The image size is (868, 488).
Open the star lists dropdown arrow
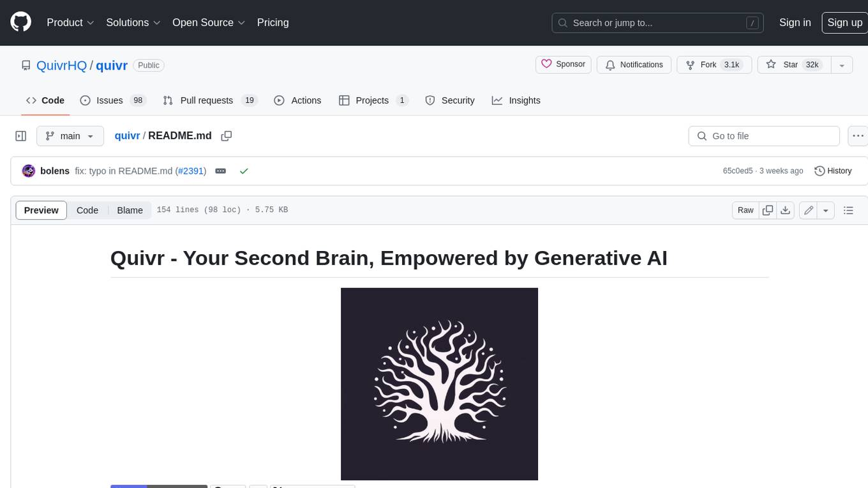(x=842, y=65)
